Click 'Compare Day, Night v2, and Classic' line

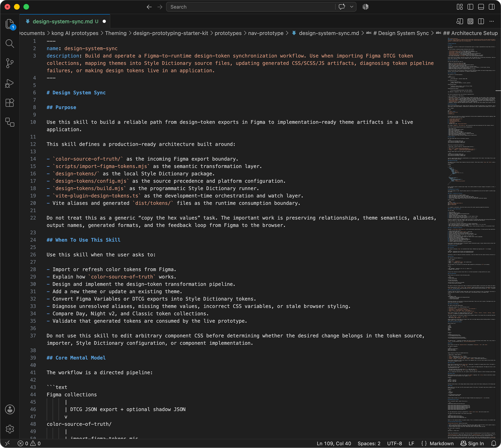click(x=128, y=314)
